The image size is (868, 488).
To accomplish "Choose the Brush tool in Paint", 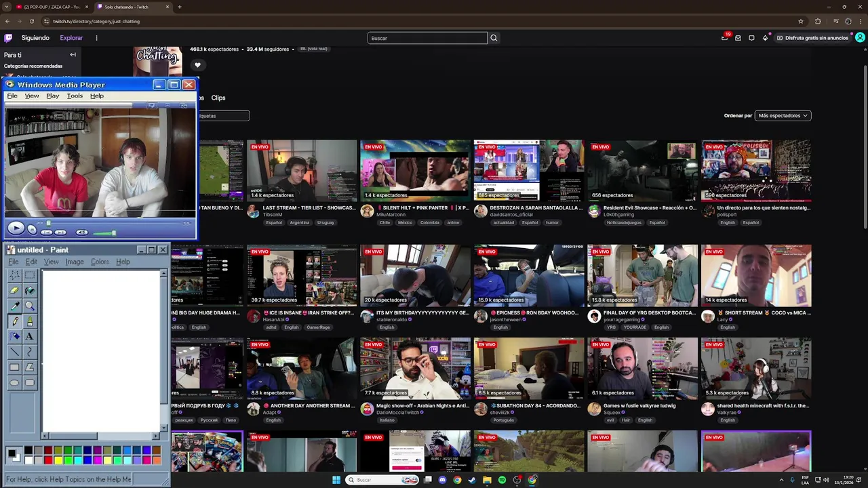I will point(30,321).
